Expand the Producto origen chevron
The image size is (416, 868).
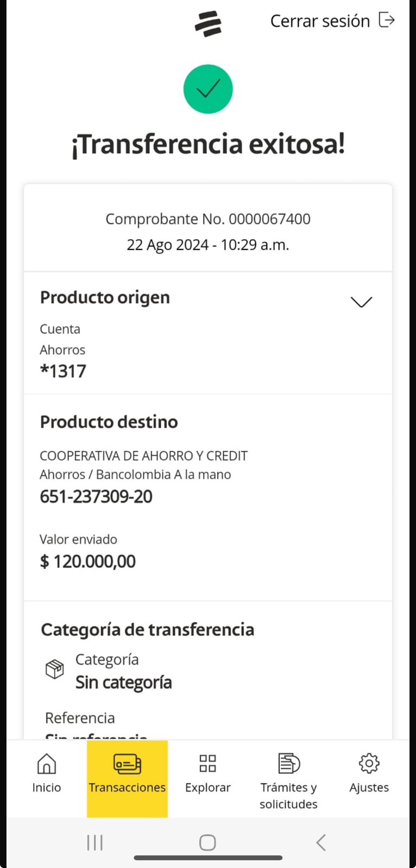coord(361,302)
